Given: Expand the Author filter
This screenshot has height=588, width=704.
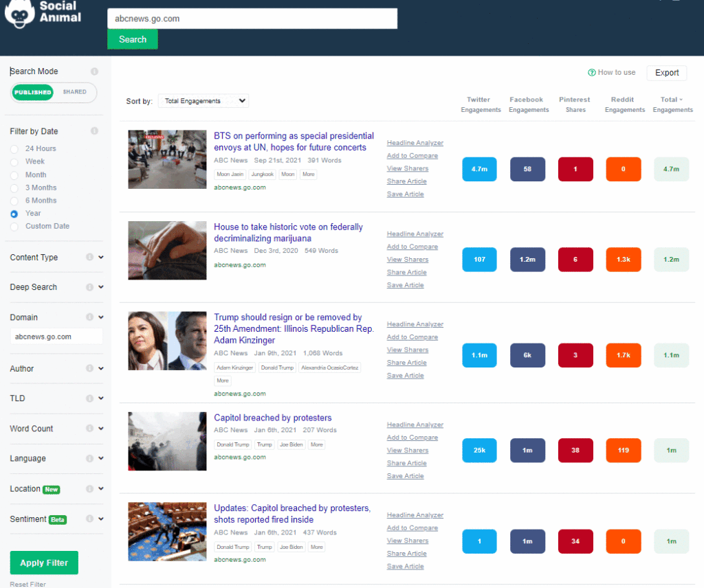Looking at the screenshot, I should [101, 368].
